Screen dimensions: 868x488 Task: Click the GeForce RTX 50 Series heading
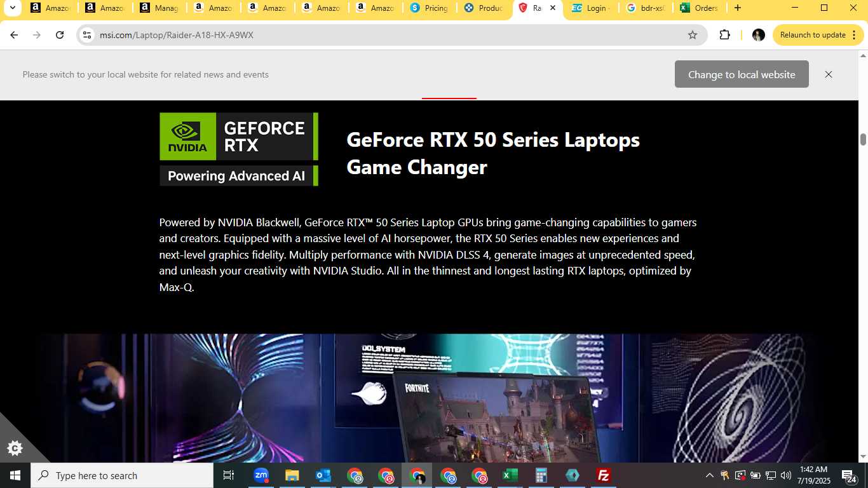(493, 153)
